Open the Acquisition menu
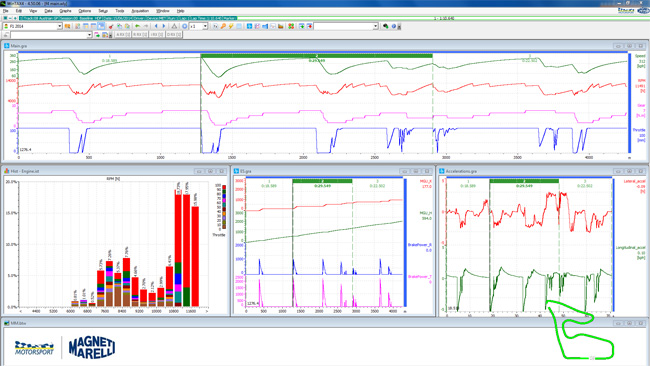 [140, 11]
